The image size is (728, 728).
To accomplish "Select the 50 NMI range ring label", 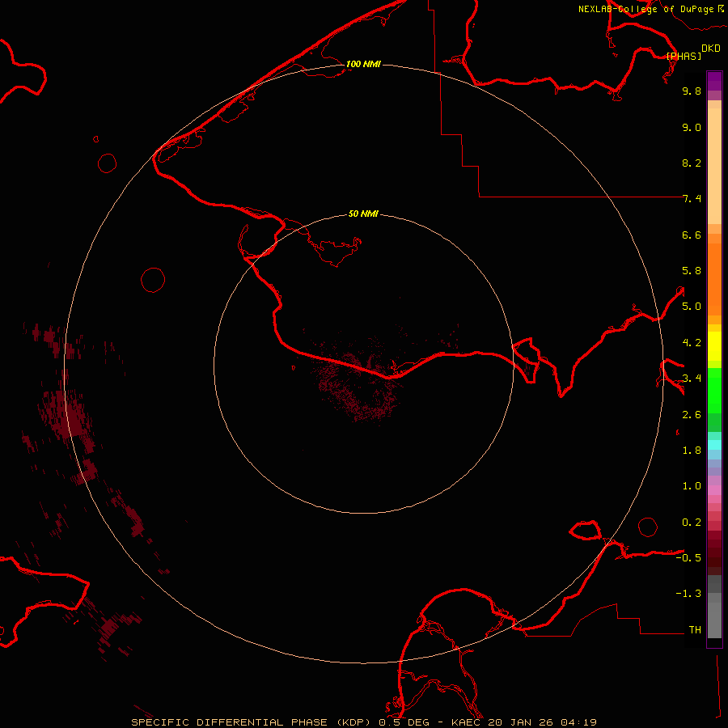I will click(363, 214).
